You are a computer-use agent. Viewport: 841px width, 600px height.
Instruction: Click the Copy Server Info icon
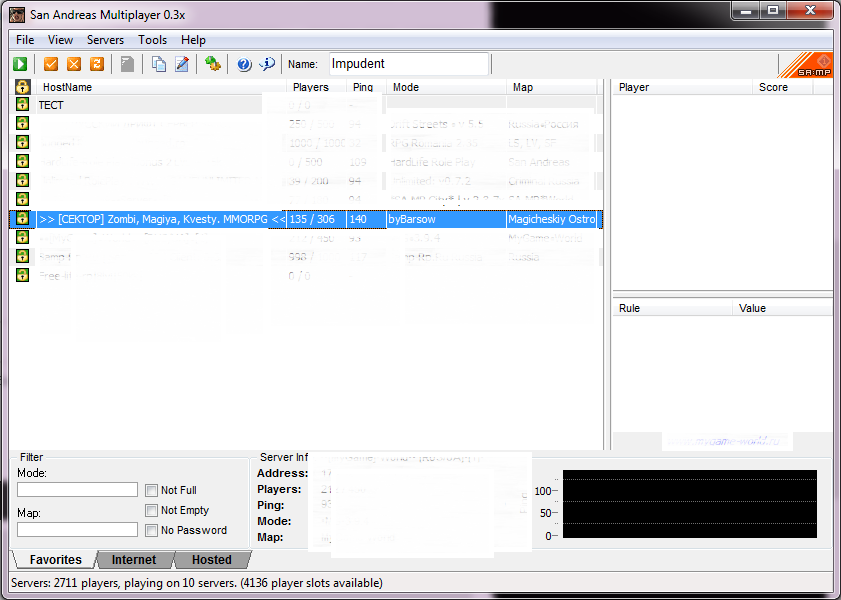coord(159,64)
